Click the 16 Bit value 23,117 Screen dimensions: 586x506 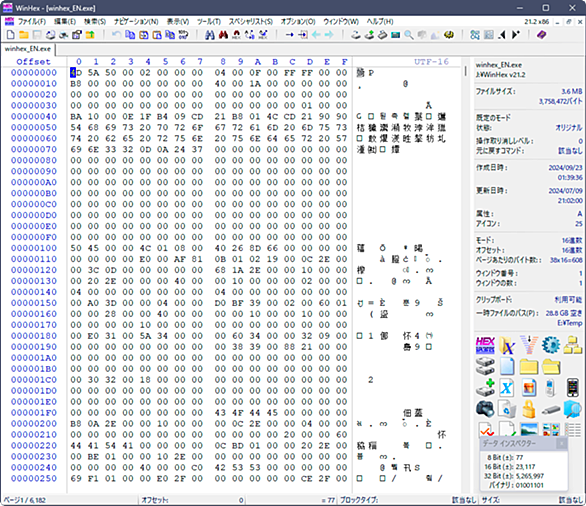pos(525,467)
